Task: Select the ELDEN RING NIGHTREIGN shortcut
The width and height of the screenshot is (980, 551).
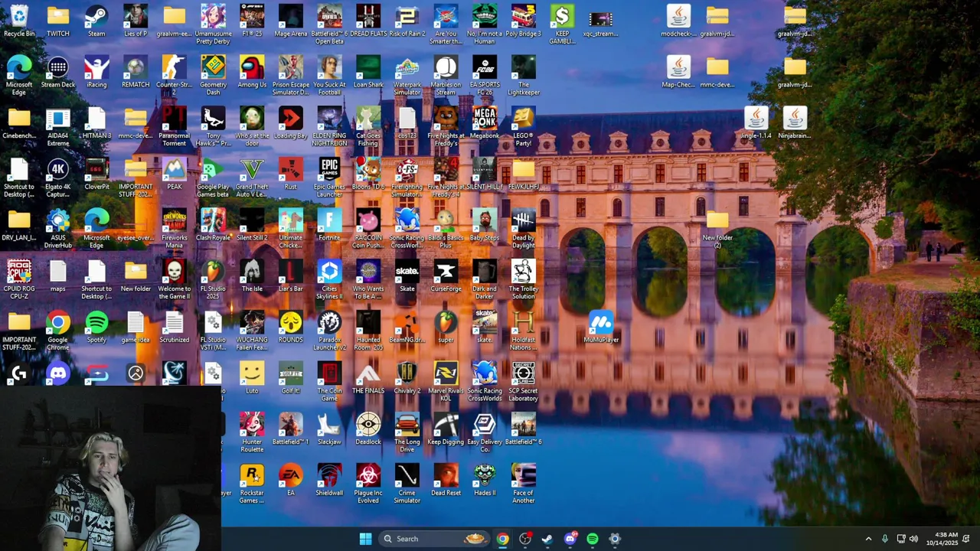Action: (329, 126)
